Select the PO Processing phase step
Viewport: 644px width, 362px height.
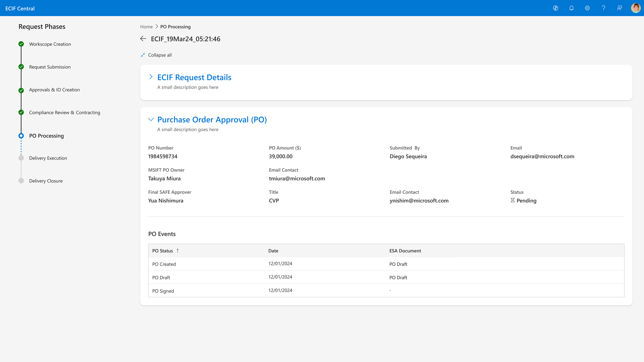pos(46,136)
